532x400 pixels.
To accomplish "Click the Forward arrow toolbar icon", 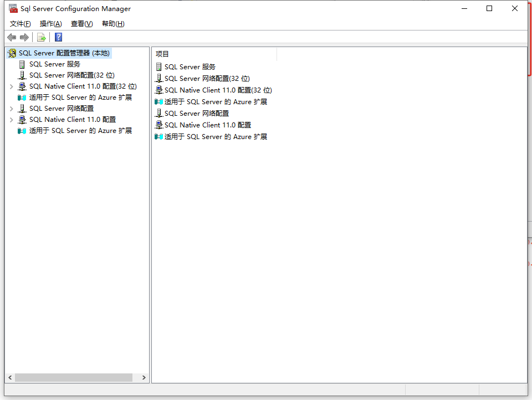I will coord(24,37).
